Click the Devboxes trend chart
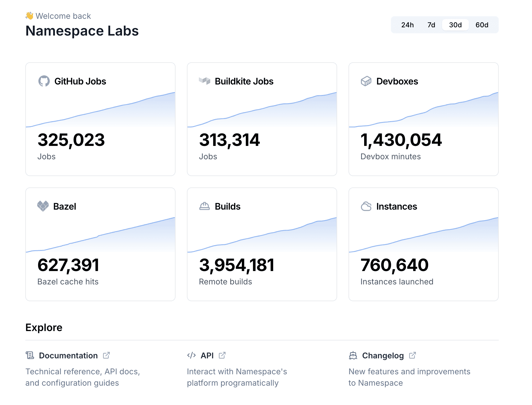This screenshot has height=405, width=532. pos(424,110)
